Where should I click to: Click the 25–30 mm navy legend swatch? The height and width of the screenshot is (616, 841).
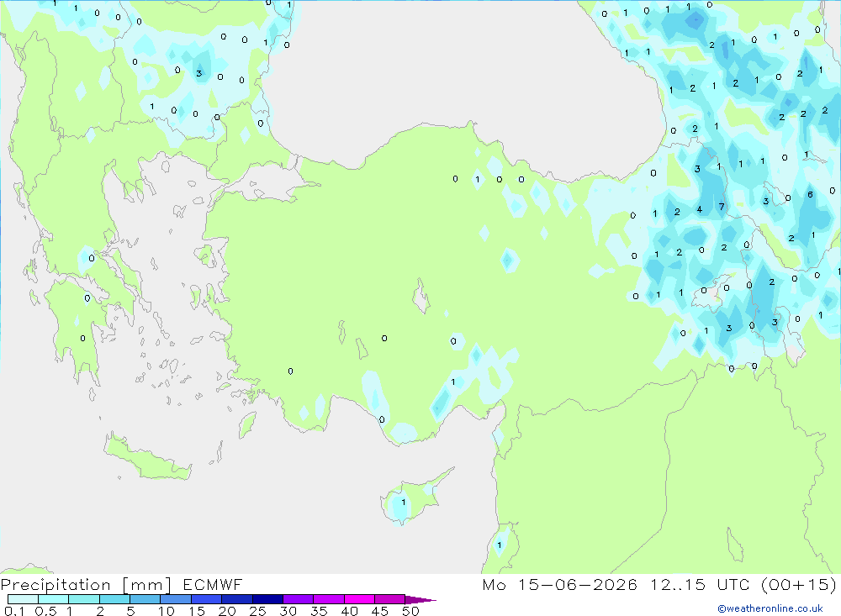pyautogui.click(x=267, y=599)
